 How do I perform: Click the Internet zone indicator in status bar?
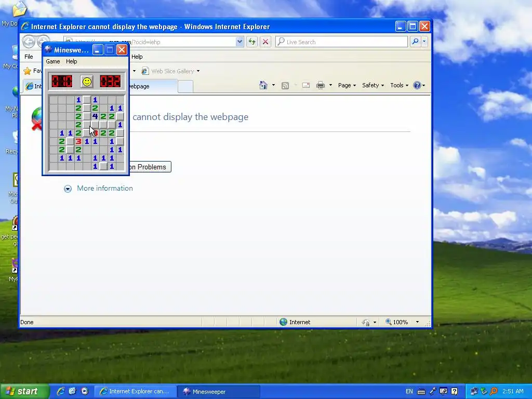coord(295,322)
